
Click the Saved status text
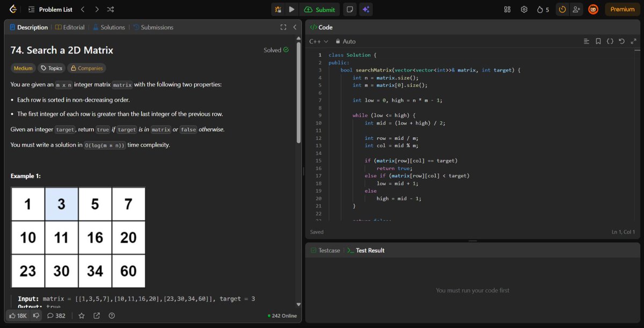point(317,232)
